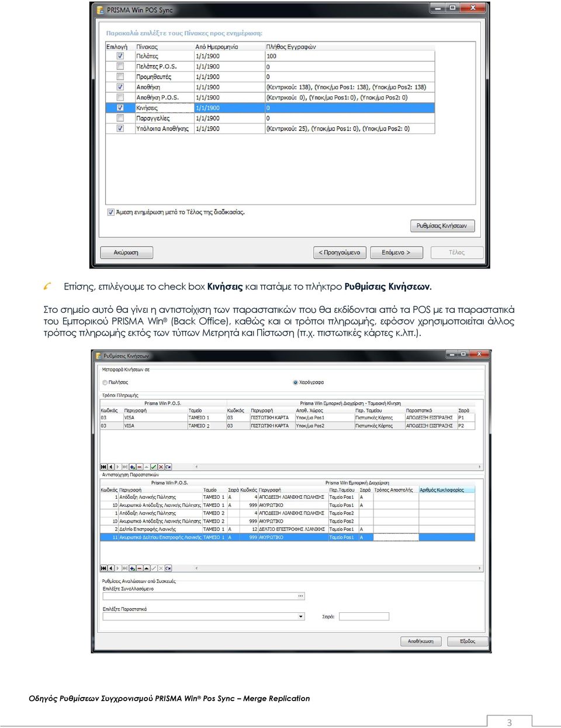Viewport: 561px width, 728px height.
Task: Post payment method changes with green checkmark
Action: coord(154,467)
